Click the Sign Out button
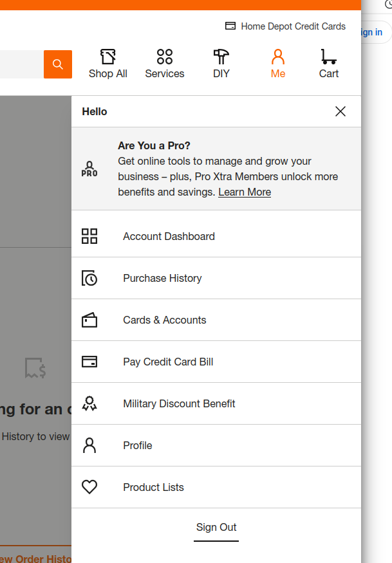The height and width of the screenshot is (563, 392). (x=216, y=528)
